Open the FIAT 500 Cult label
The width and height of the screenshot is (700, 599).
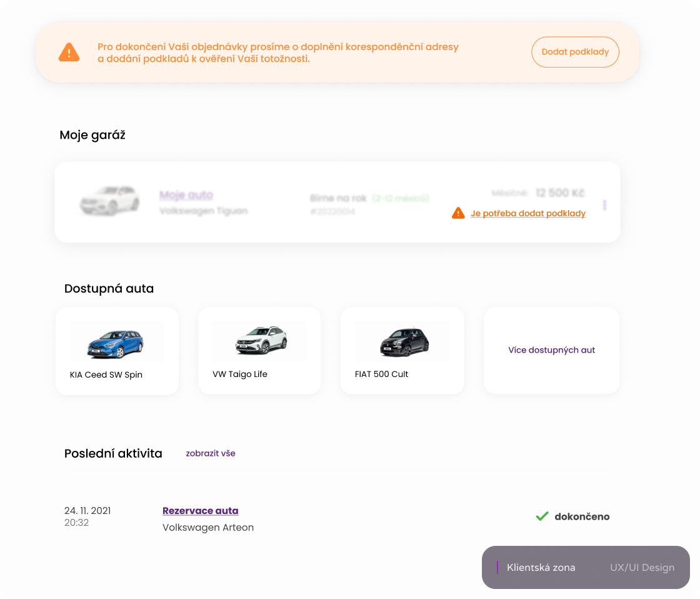coord(382,375)
